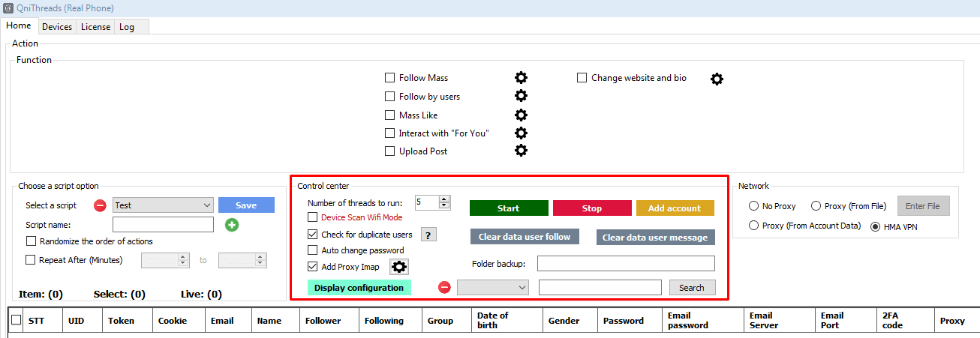Open gear settings for Follow by users
Image resolution: width=980 pixels, height=338 pixels.
[521, 96]
